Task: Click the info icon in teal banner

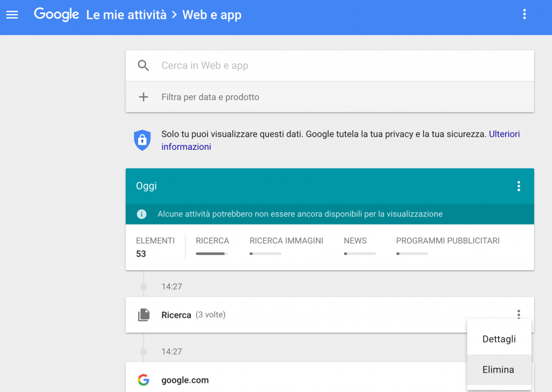Action: 142,214
